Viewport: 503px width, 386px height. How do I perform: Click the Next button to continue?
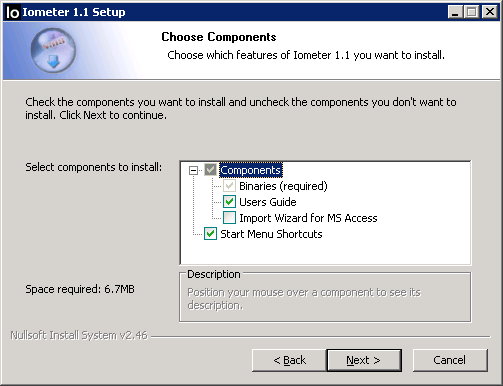(364, 360)
